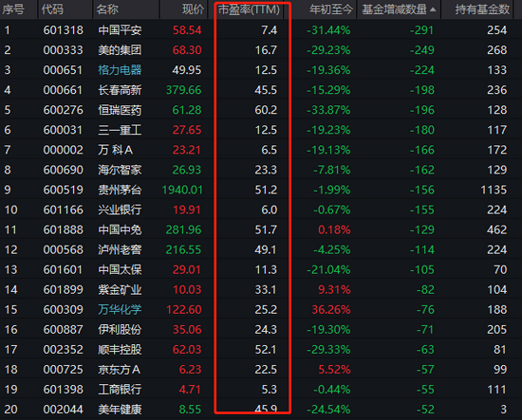
Task: Click the price 58.54 of 中国平安
Action: pyautogui.click(x=187, y=30)
